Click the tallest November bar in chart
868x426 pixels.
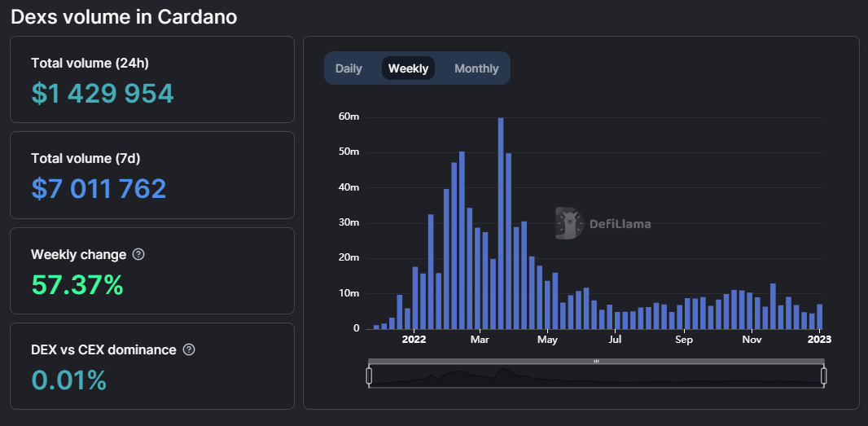pos(773,306)
